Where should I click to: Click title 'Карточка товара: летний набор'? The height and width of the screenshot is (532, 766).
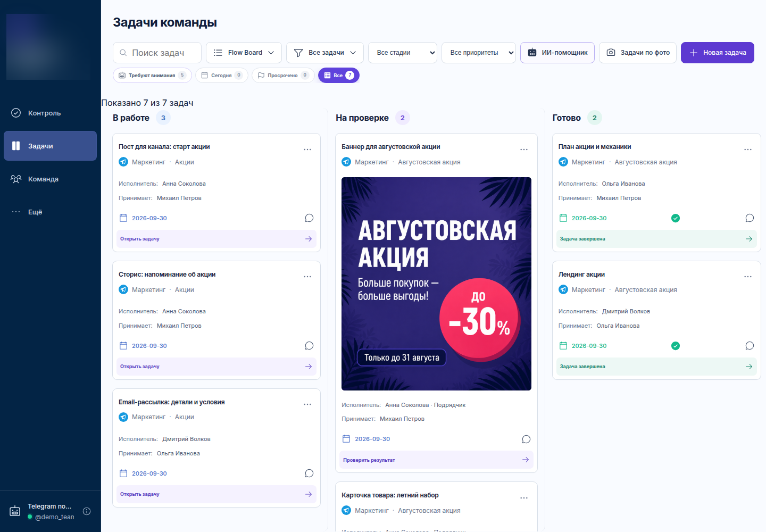tap(390, 495)
